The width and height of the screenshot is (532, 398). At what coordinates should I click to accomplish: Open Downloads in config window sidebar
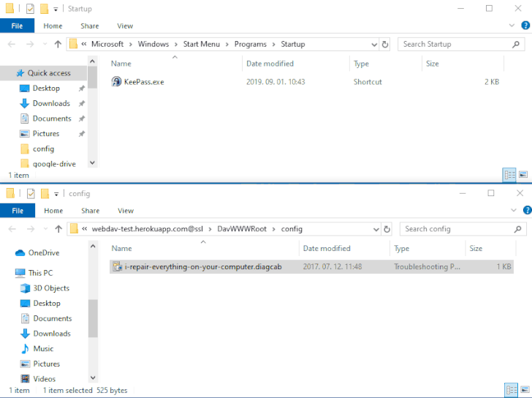pos(52,334)
